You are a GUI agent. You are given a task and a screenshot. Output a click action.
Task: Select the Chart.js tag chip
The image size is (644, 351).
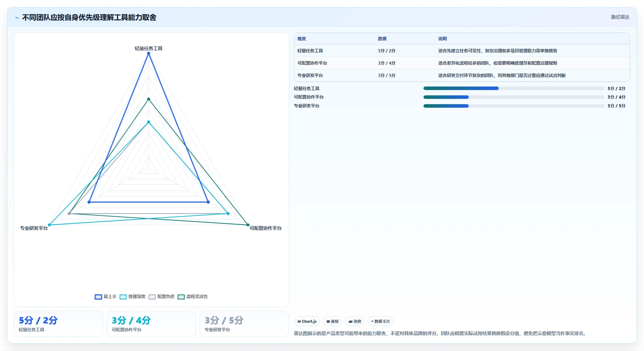[307, 321]
